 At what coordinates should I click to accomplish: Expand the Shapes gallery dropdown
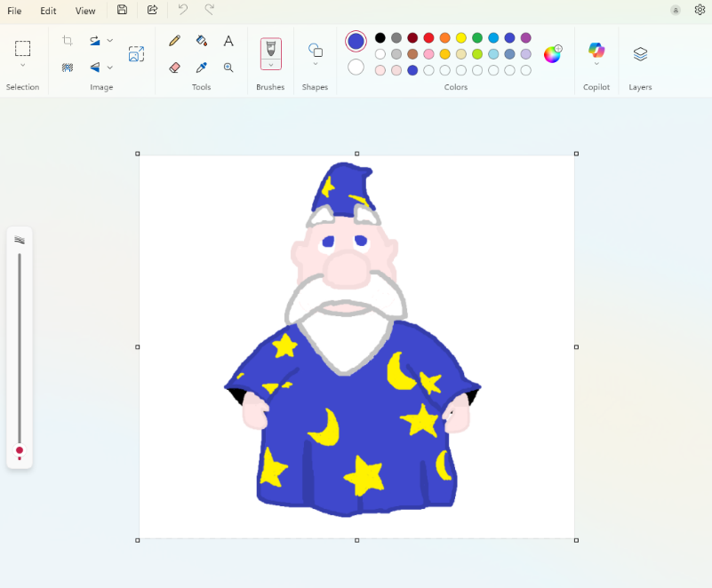pyautogui.click(x=316, y=64)
